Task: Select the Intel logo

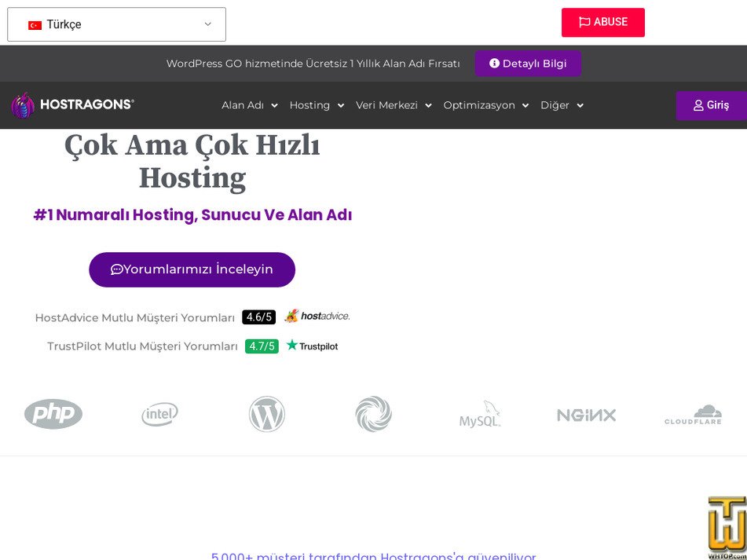Action: [x=159, y=414]
